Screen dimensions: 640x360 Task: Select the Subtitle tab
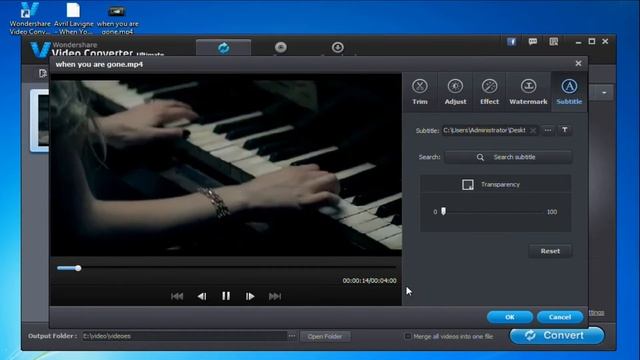click(x=569, y=92)
